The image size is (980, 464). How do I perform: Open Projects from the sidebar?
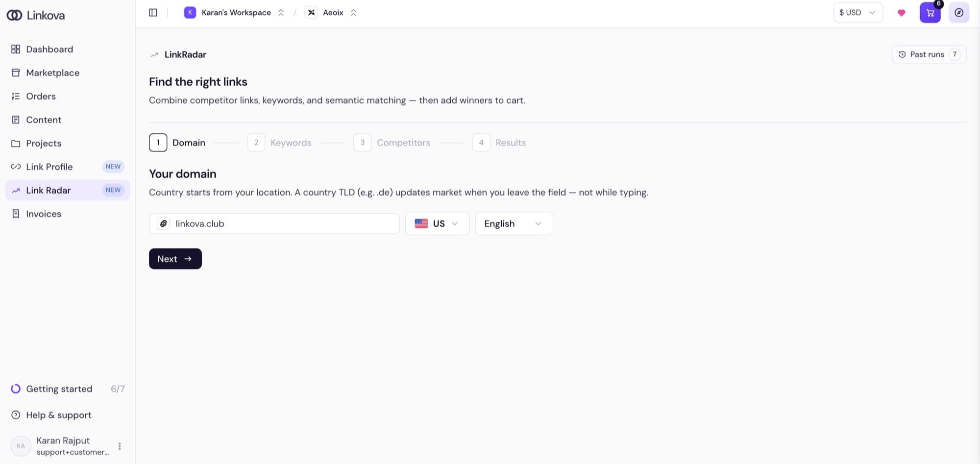[x=68, y=143]
